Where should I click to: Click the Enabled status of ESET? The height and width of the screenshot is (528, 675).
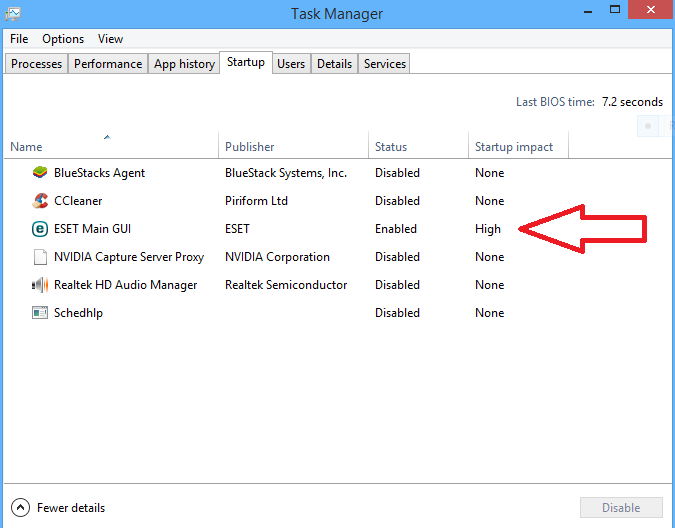[x=396, y=229]
